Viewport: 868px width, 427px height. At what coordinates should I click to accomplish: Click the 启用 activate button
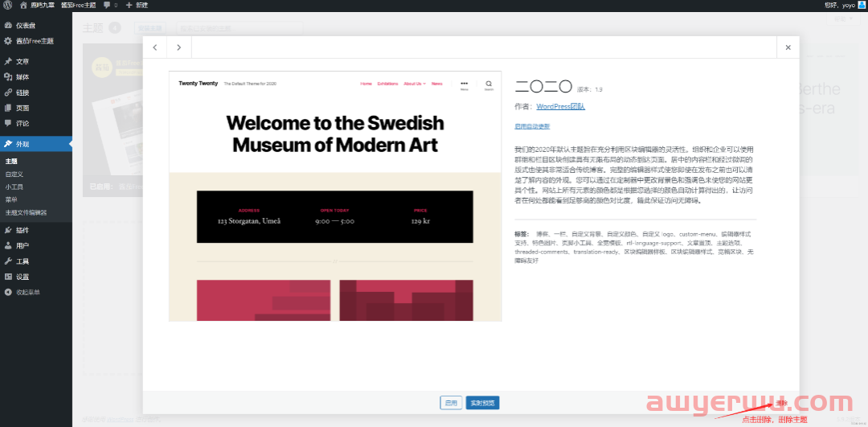point(451,403)
